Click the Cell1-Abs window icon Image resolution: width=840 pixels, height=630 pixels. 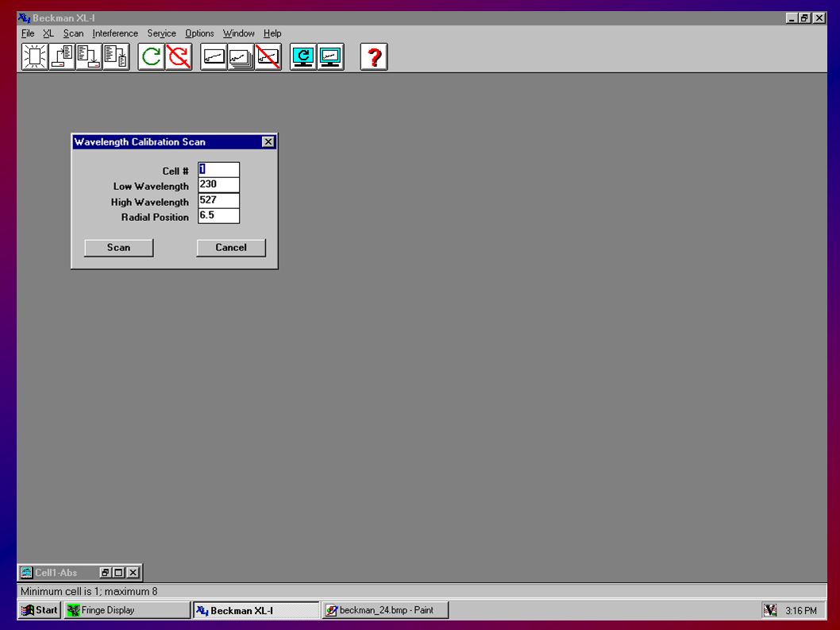[x=26, y=573]
